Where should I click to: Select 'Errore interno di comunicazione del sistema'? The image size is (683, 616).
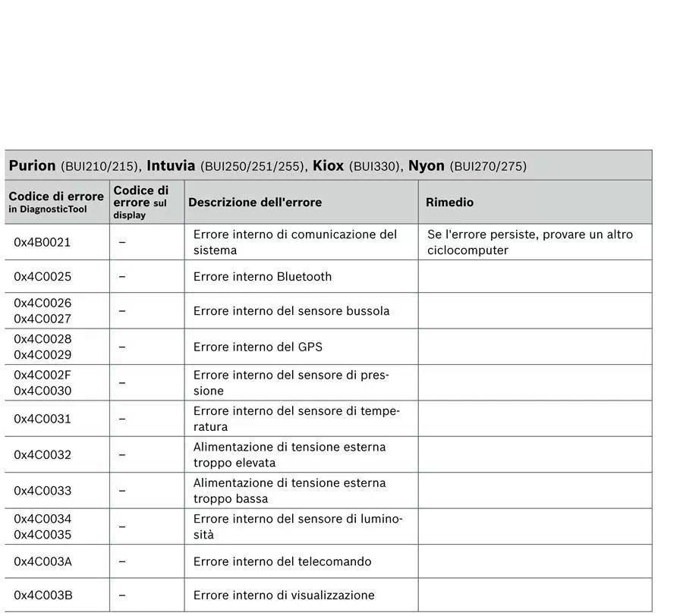pos(295,243)
